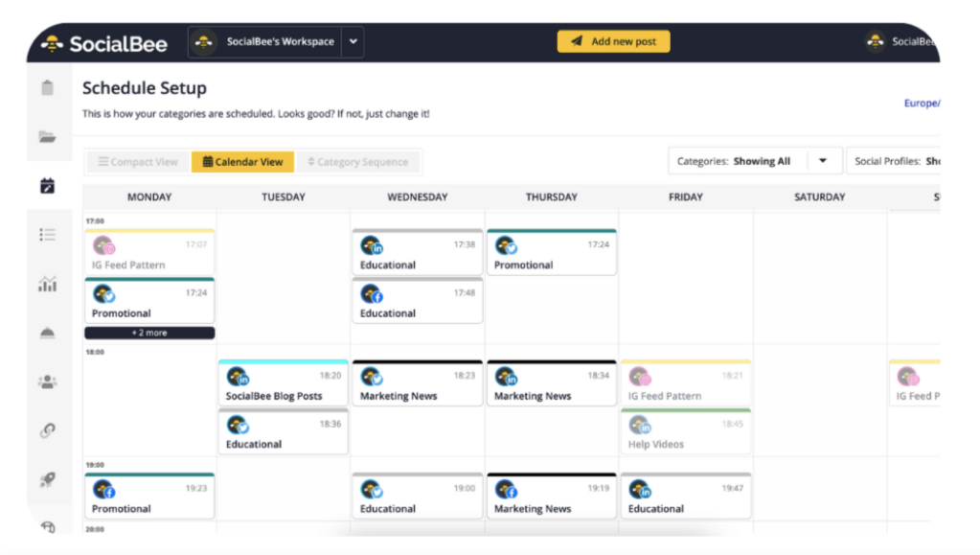
Task: Open the clipboard icon in sidebar
Action: point(48,87)
